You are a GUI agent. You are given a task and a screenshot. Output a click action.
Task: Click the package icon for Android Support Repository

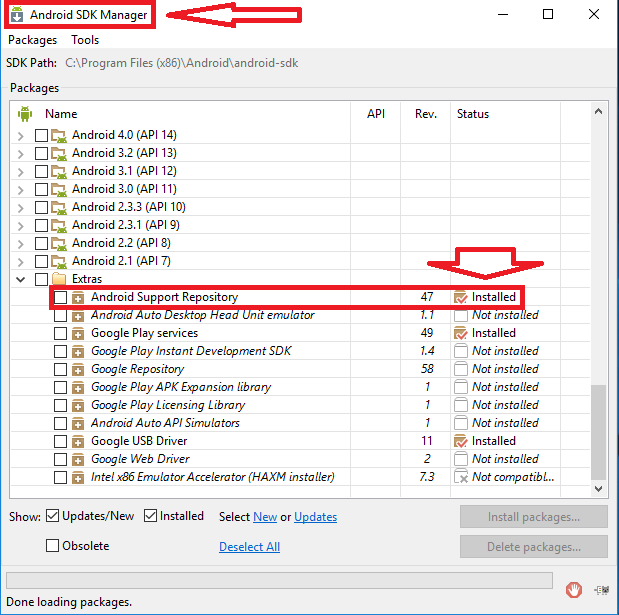pos(78,297)
